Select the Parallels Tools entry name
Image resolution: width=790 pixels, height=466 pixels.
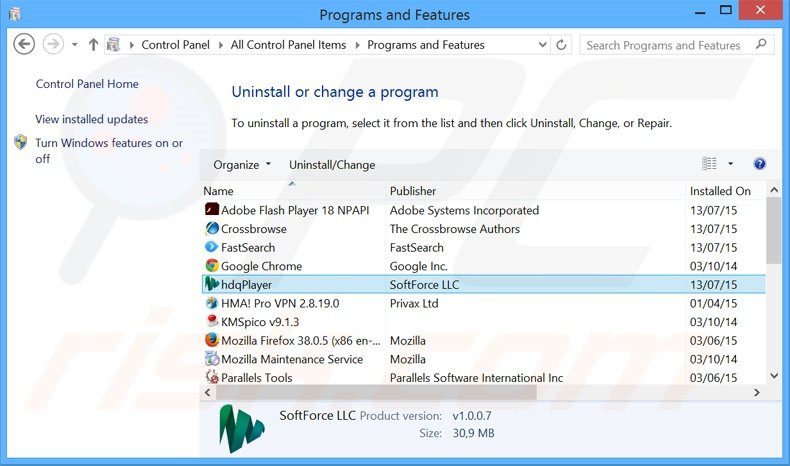(x=256, y=378)
